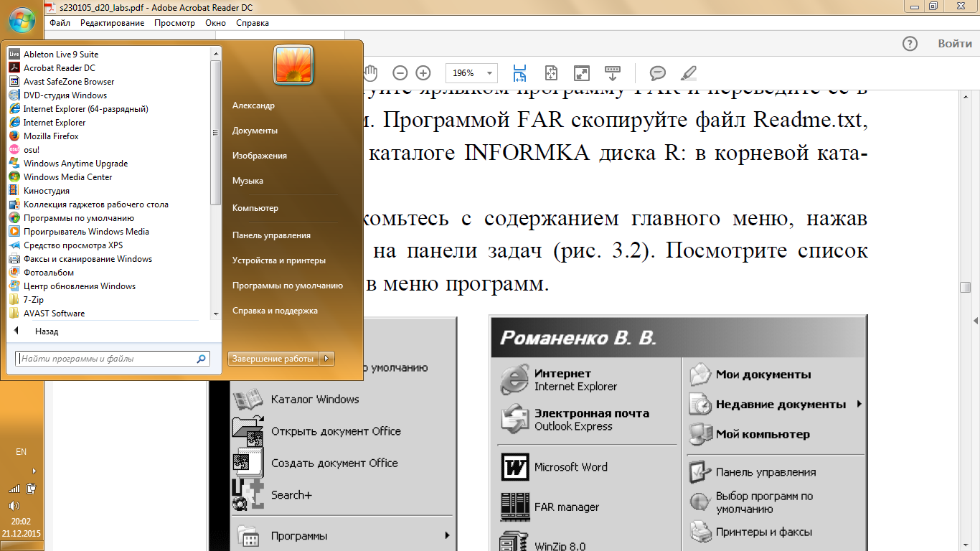Screen dimensions: 980x551
Task: Open Устройства и принтеры
Action: pos(279,260)
